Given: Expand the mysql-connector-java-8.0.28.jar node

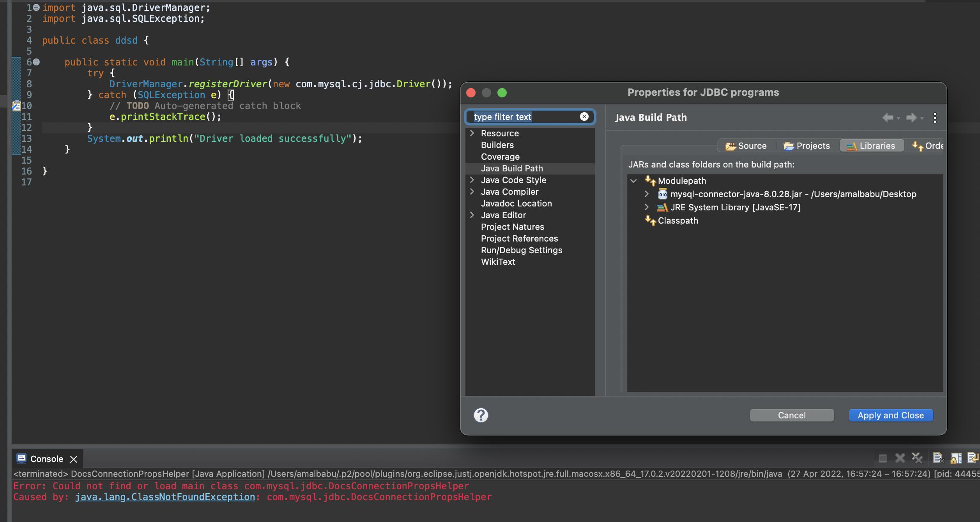Looking at the screenshot, I should (646, 194).
